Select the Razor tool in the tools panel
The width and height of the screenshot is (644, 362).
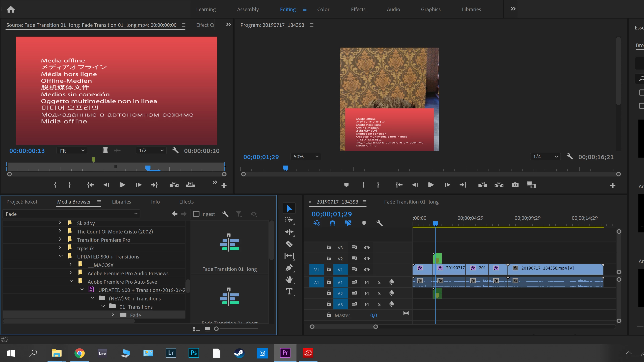(x=289, y=244)
